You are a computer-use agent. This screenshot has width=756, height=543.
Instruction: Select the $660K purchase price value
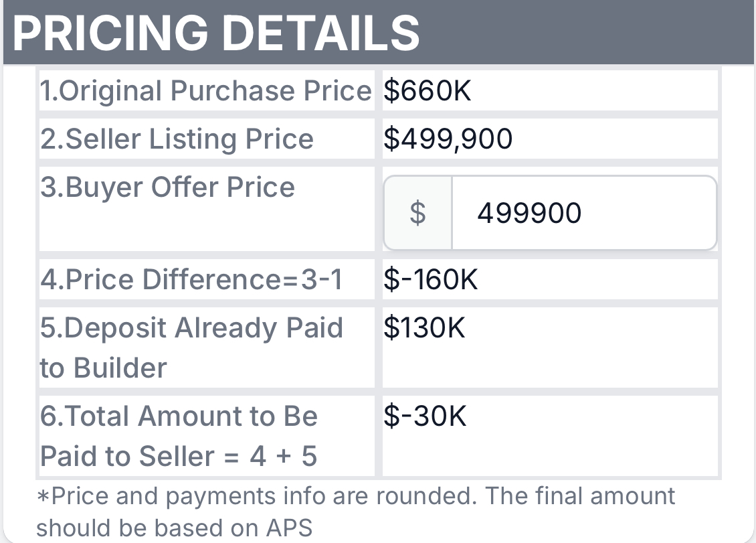click(428, 91)
